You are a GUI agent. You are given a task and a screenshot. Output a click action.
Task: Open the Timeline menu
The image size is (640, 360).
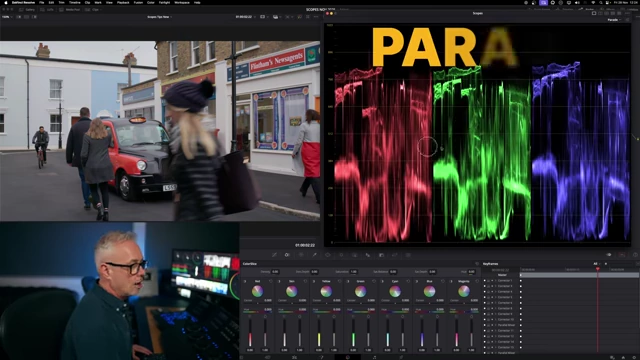(74, 2)
